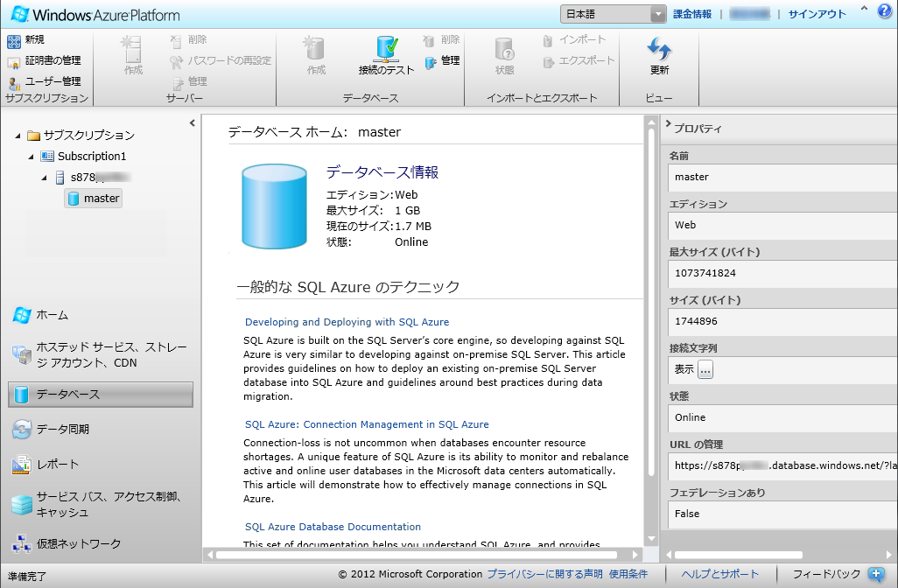Run 接続のテスト connection test
The height and width of the screenshot is (588, 898).
(386, 55)
